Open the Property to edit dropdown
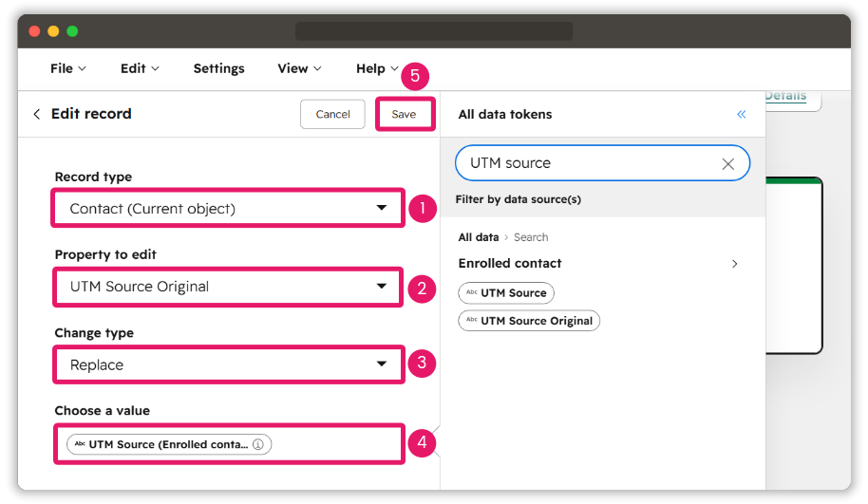This screenshot has height=504, width=868. pyautogui.click(x=228, y=287)
